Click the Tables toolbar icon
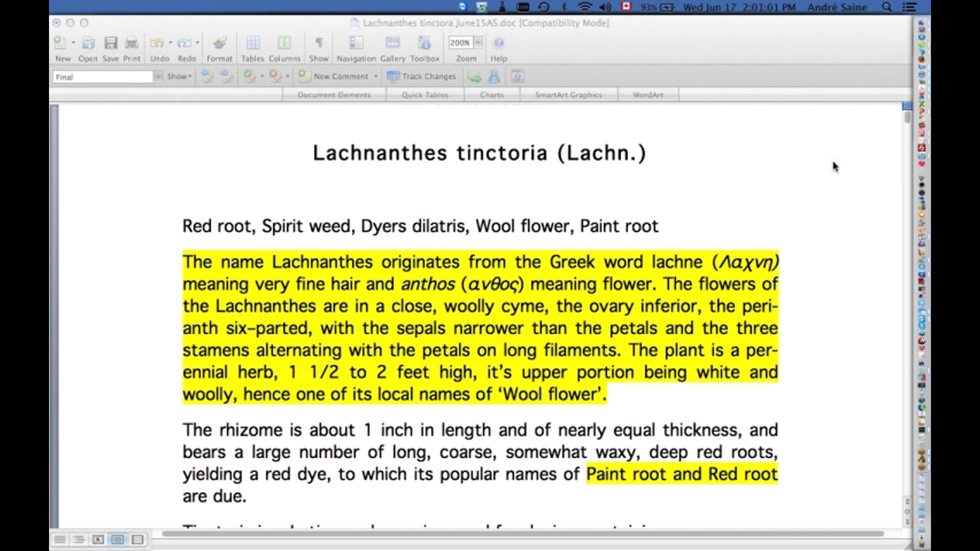The image size is (980, 551). [x=253, y=43]
